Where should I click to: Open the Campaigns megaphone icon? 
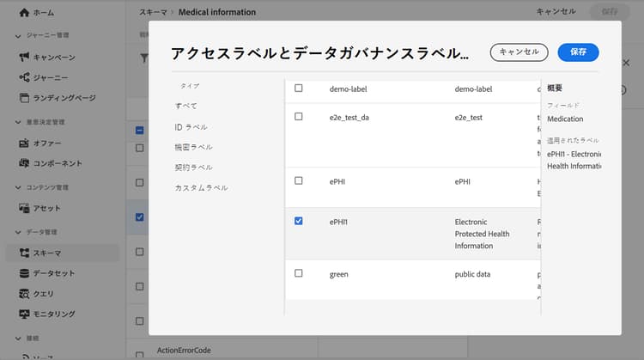point(24,57)
